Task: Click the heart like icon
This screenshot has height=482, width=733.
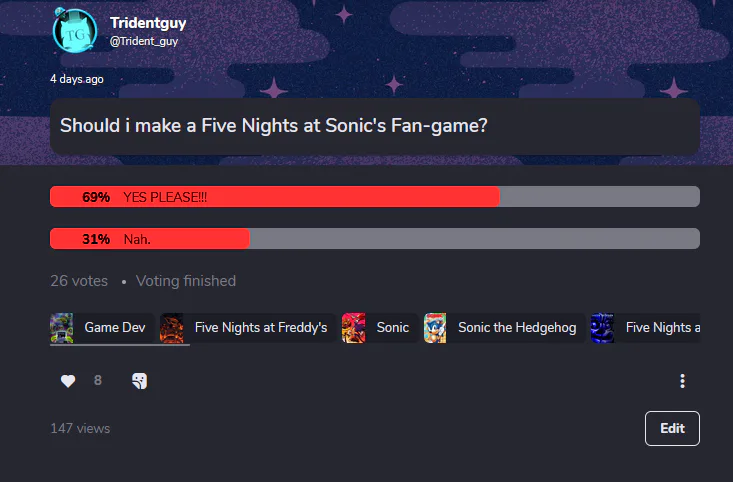Action: click(68, 381)
